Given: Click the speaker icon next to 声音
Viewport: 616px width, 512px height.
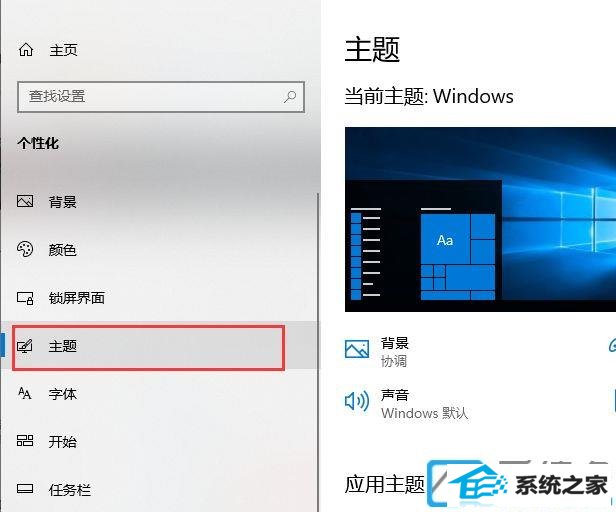Looking at the screenshot, I should [357, 402].
